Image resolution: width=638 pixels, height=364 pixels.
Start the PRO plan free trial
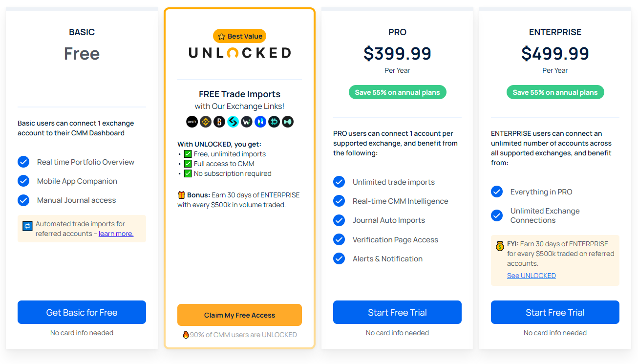point(397,312)
